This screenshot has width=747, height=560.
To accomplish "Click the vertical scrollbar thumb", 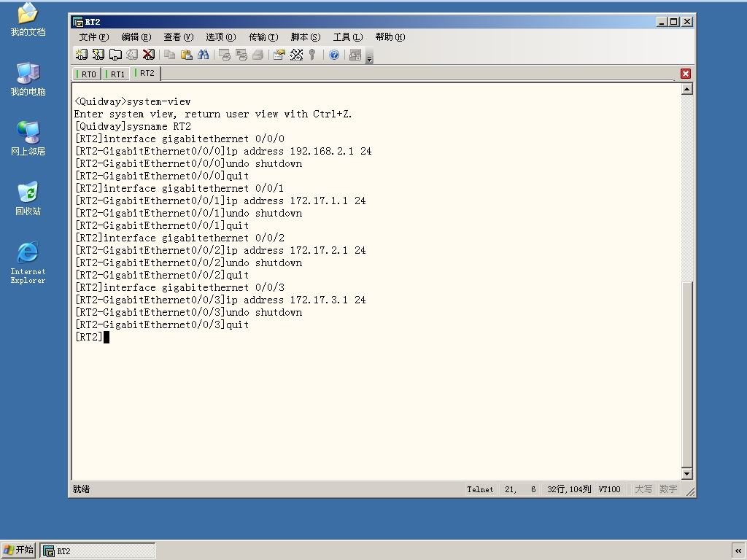I will pos(686,374).
